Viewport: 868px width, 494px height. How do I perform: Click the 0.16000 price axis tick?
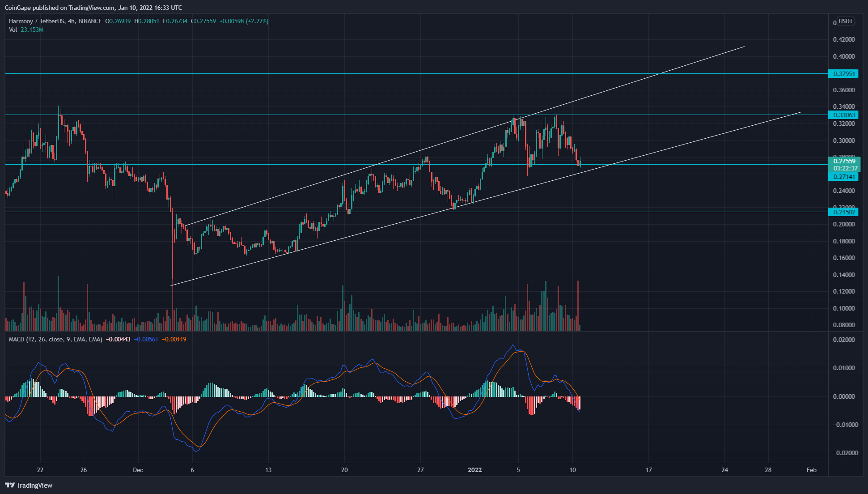[844, 258]
